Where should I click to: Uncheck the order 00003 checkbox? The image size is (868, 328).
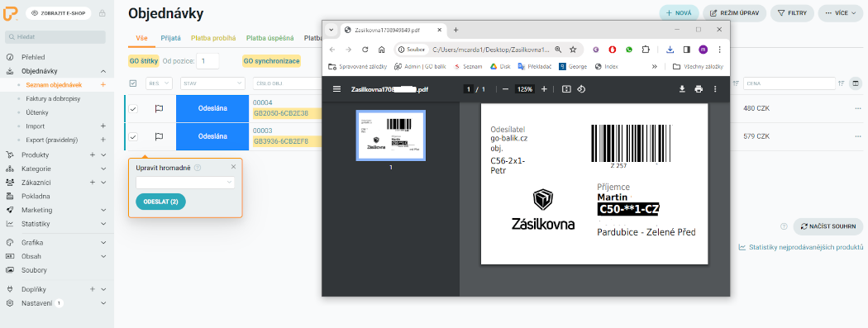(x=133, y=136)
